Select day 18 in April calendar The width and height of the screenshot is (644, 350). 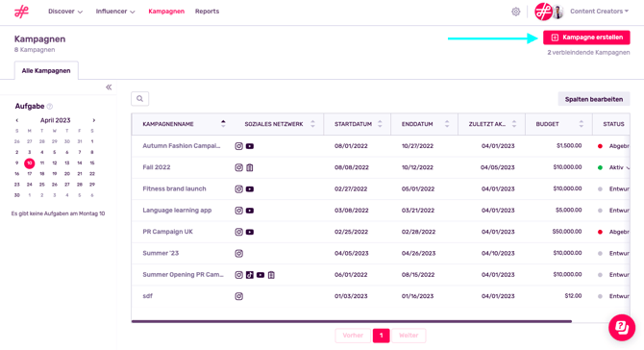42,174
